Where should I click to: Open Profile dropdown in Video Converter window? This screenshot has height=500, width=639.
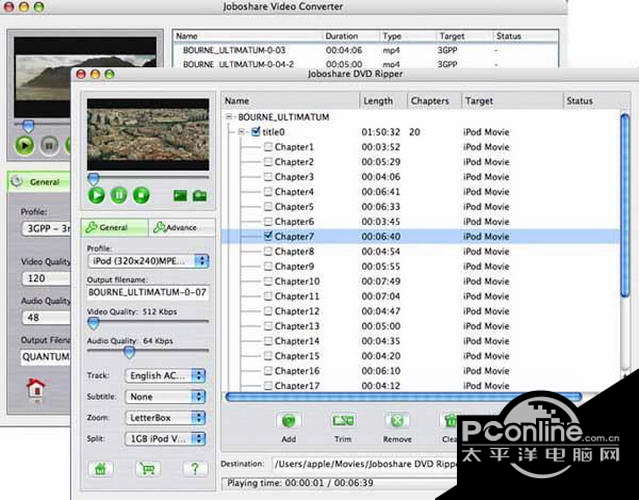(x=46, y=229)
